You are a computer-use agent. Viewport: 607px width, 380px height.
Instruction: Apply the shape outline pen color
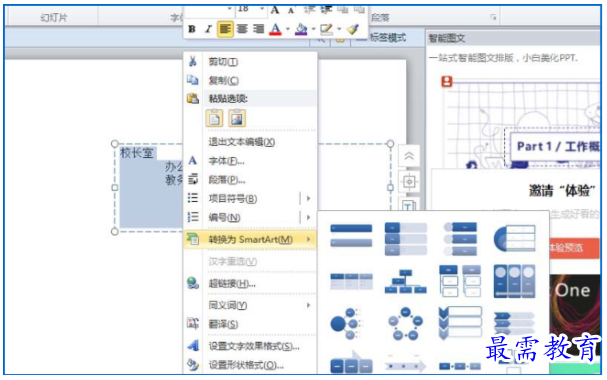tap(326, 29)
